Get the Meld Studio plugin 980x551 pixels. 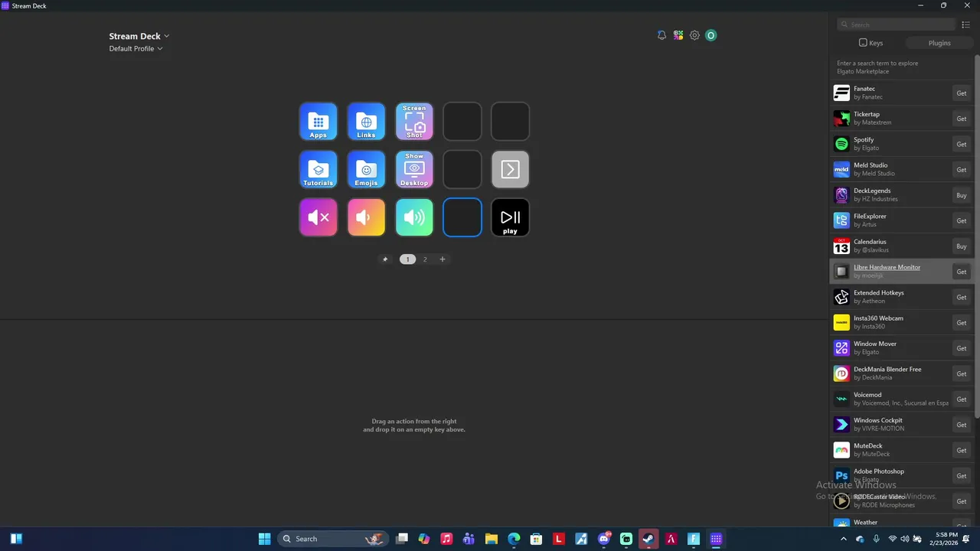[x=962, y=170]
